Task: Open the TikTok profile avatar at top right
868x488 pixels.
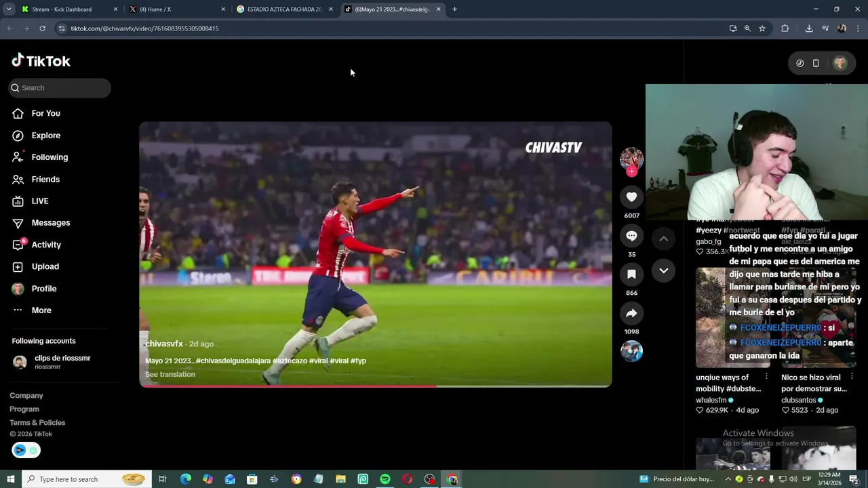Action: (x=840, y=63)
